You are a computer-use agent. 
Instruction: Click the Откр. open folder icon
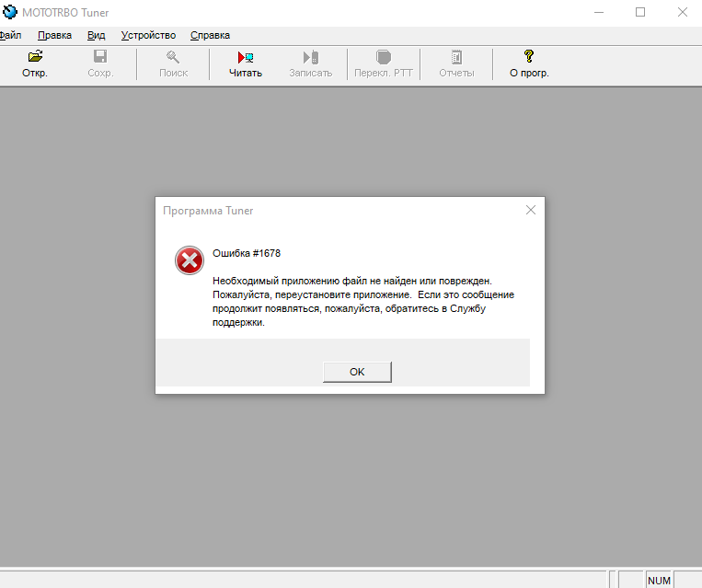pyautogui.click(x=35, y=56)
